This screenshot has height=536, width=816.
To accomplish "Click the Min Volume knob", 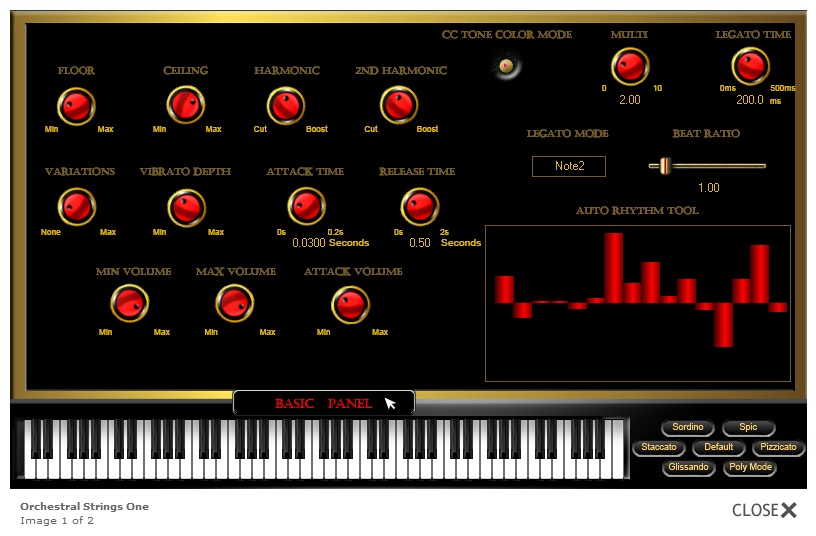I will 130,304.
